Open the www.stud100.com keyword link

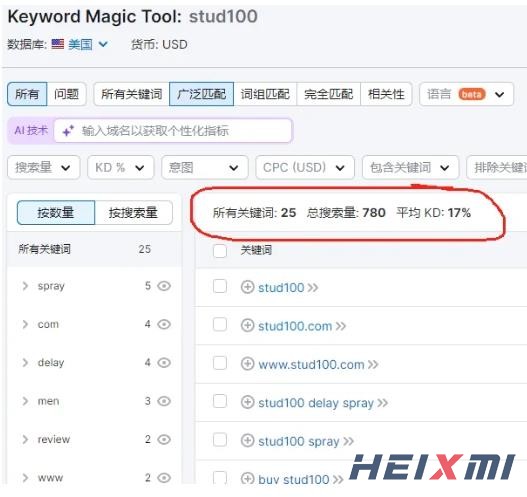click(311, 364)
